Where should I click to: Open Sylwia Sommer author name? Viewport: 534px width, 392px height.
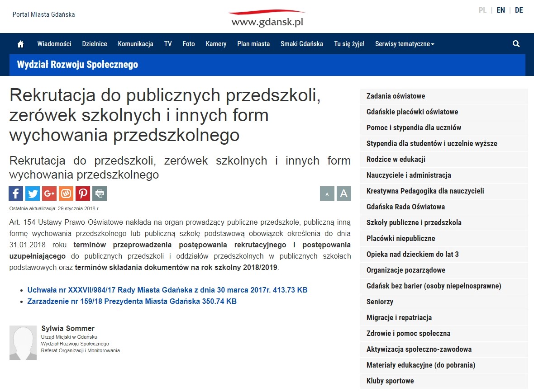point(68,328)
